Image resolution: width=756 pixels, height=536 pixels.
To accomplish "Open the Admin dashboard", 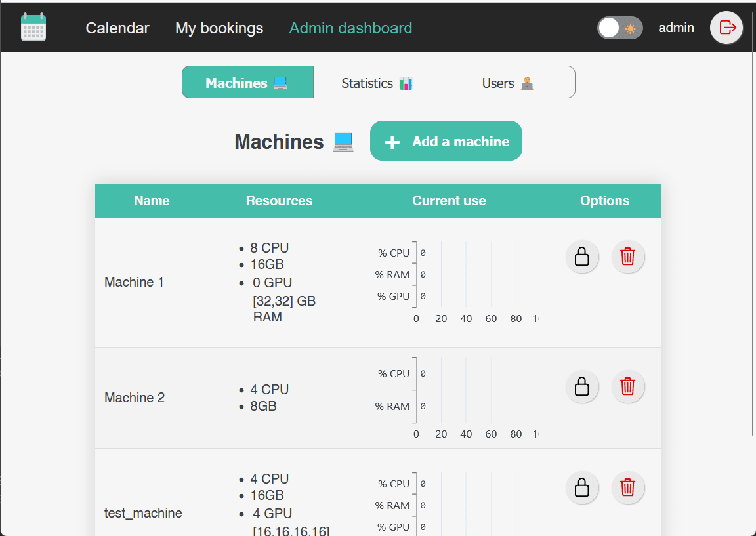I will [x=350, y=28].
